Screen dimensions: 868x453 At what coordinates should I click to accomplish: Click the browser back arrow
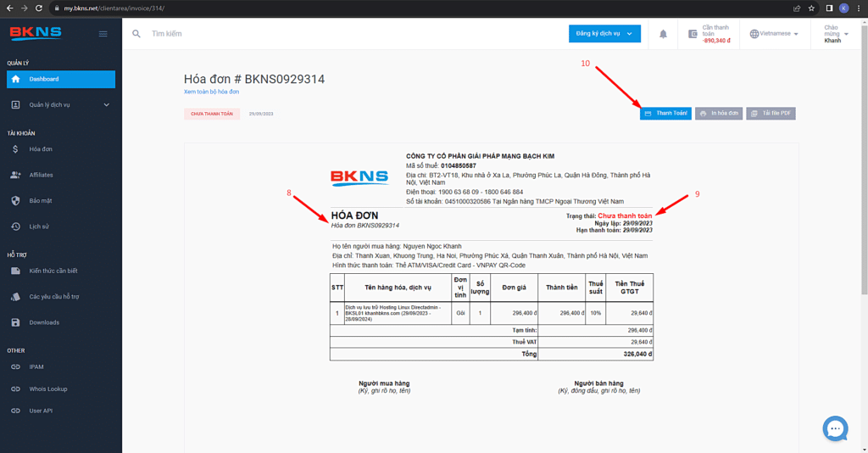click(x=9, y=8)
